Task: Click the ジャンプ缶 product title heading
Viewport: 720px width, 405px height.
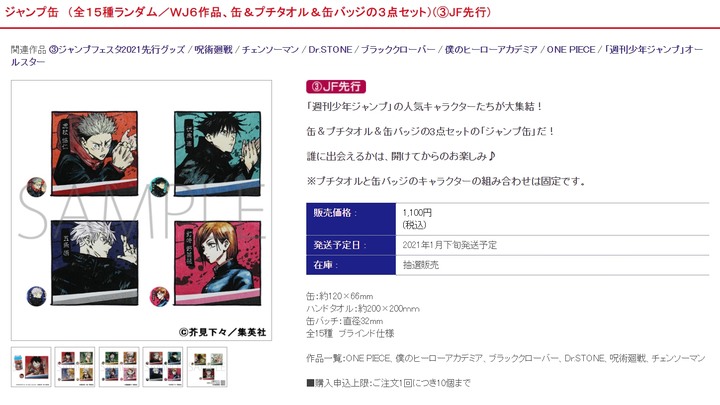Action: (x=248, y=12)
